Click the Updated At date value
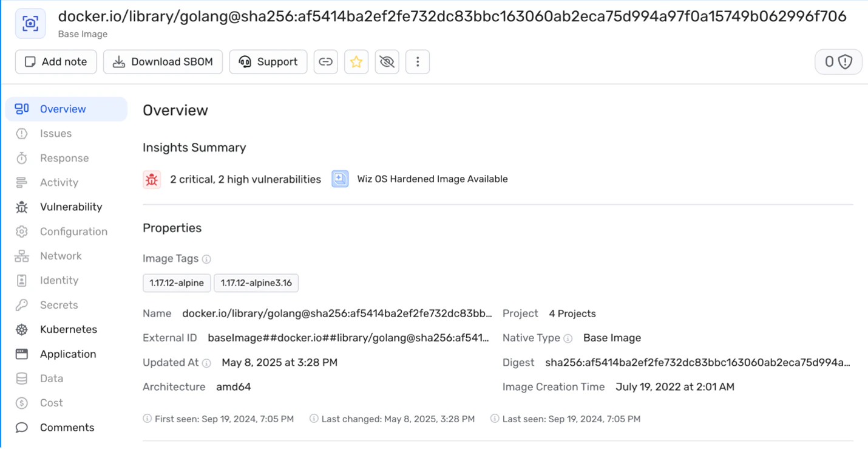This screenshot has height=449, width=868. pyautogui.click(x=279, y=362)
